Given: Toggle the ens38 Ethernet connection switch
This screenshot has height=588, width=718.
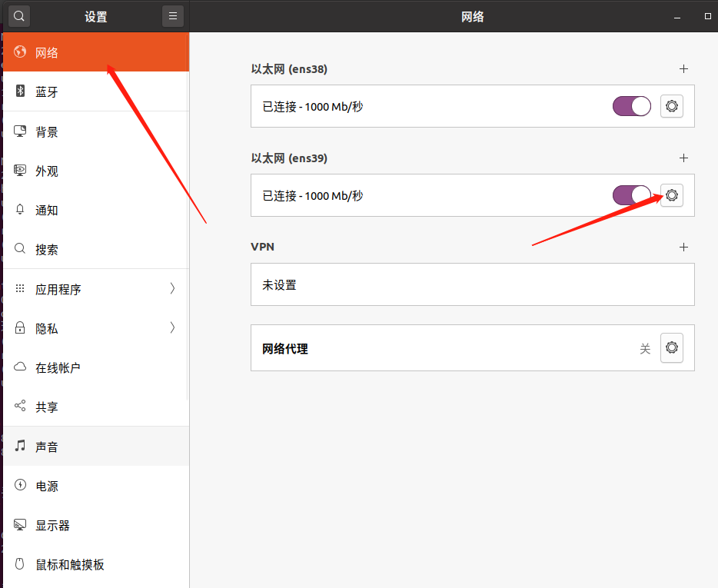Looking at the screenshot, I should [632, 106].
